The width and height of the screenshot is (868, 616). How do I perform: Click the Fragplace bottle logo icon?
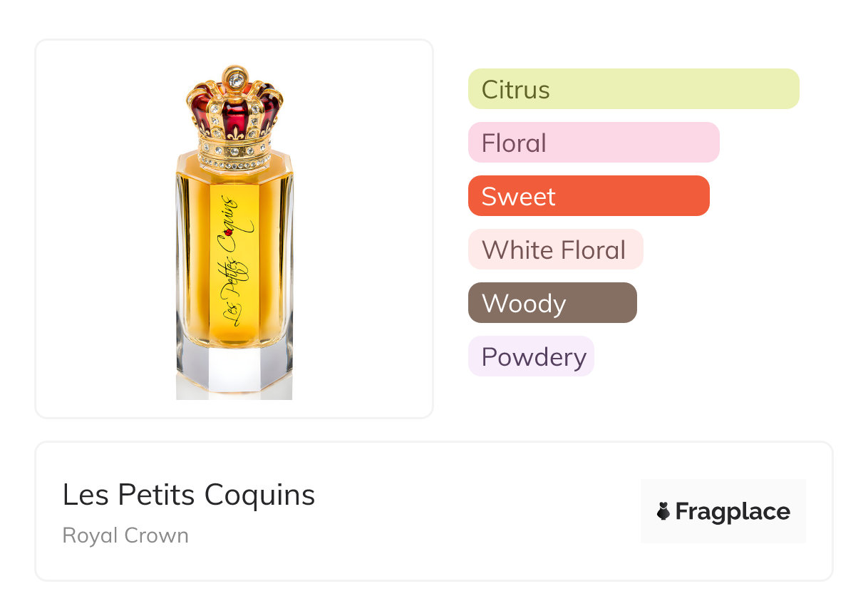click(x=663, y=511)
